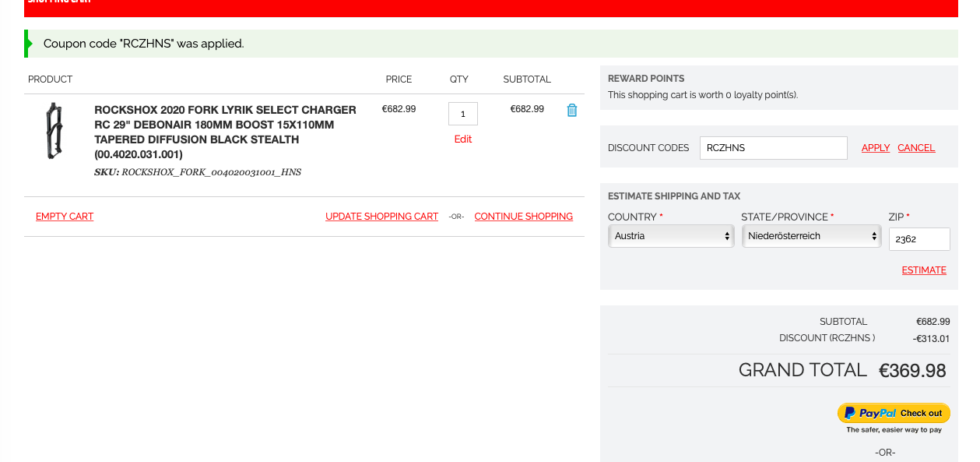Click the discount codes text field
This screenshot has width=980, height=462.
[773, 148]
